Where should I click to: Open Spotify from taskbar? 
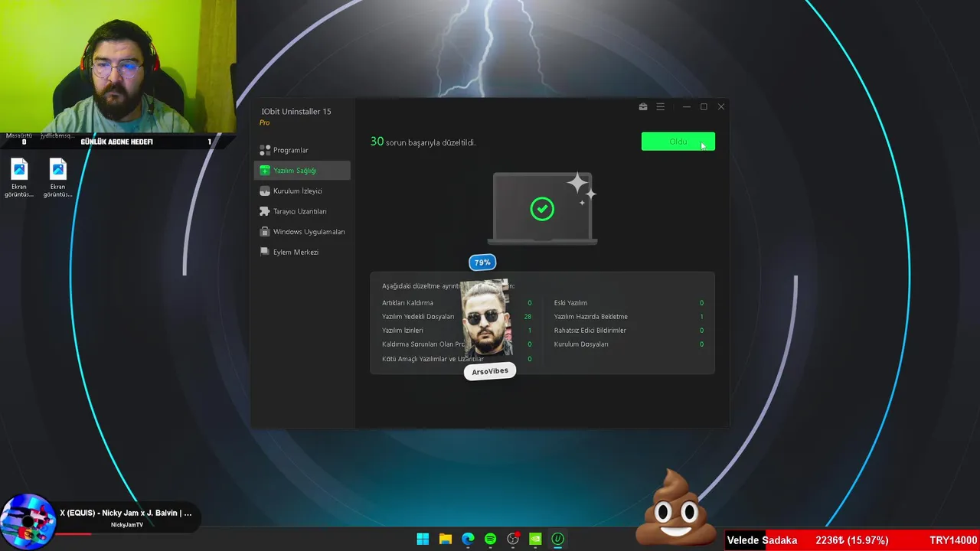point(491,539)
